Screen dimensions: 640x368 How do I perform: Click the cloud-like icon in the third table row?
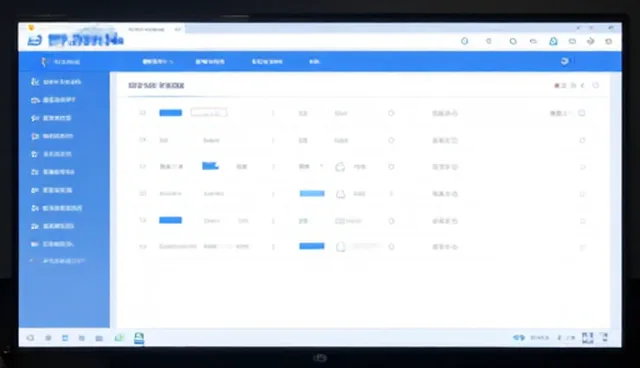[x=340, y=166]
